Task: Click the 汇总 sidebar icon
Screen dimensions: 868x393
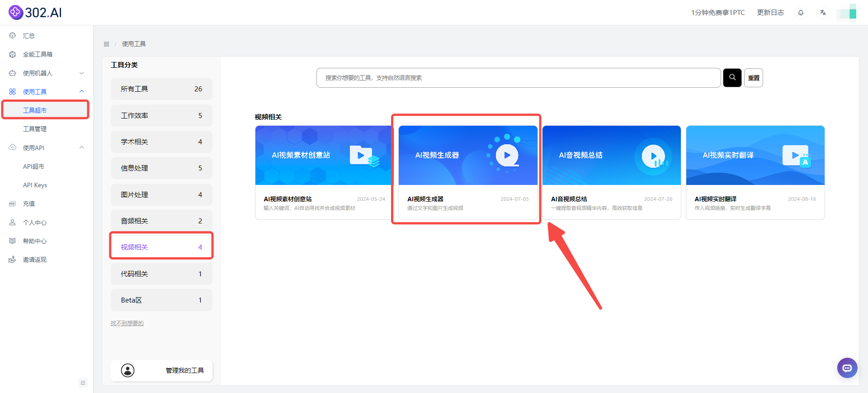Action: (13, 36)
